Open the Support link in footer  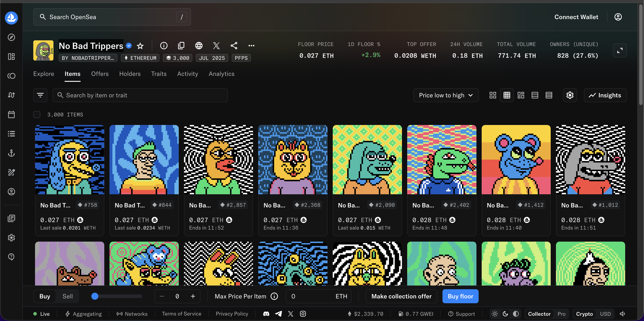pos(461,314)
